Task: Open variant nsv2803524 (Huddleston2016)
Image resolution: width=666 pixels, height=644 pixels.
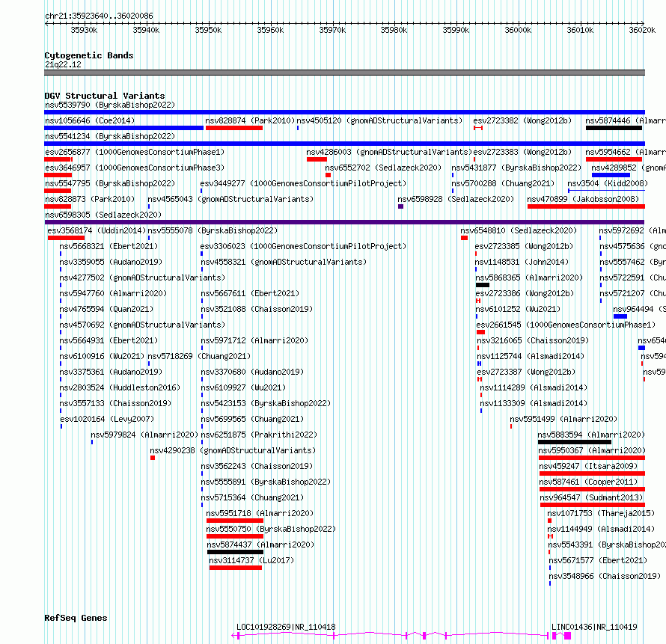Action: pyautogui.click(x=120, y=387)
